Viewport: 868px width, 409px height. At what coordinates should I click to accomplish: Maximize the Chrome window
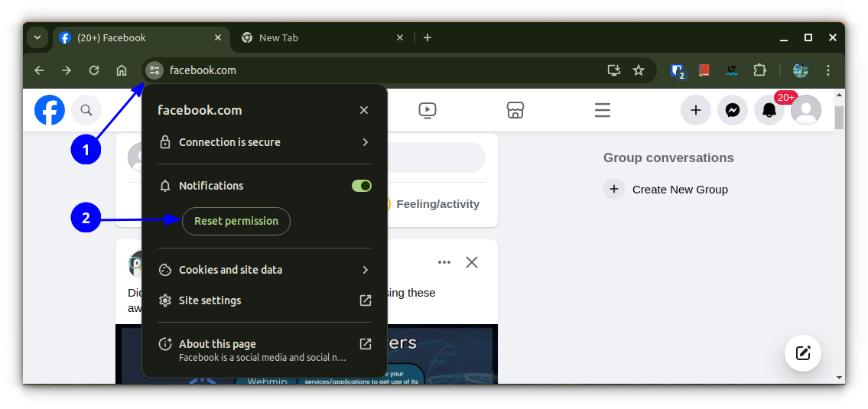click(x=808, y=37)
